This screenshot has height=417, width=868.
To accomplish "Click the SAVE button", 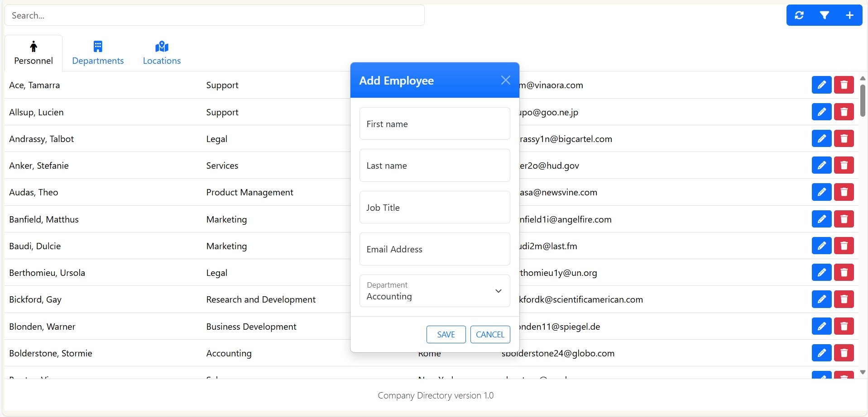I will click(446, 334).
